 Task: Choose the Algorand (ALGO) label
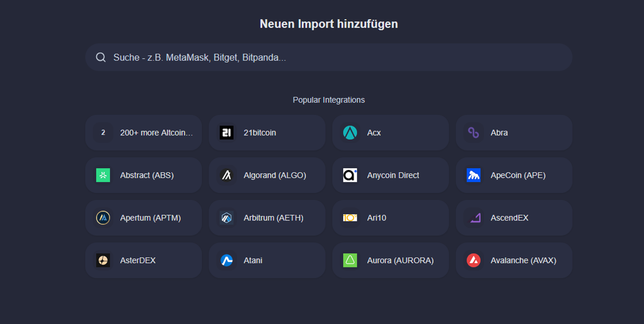(x=275, y=175)
